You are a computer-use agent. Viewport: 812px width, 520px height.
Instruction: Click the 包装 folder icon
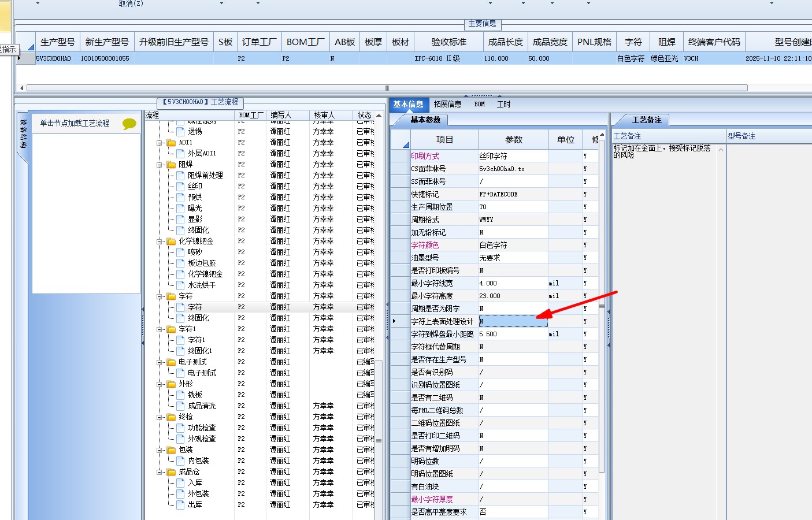(171, 450)
